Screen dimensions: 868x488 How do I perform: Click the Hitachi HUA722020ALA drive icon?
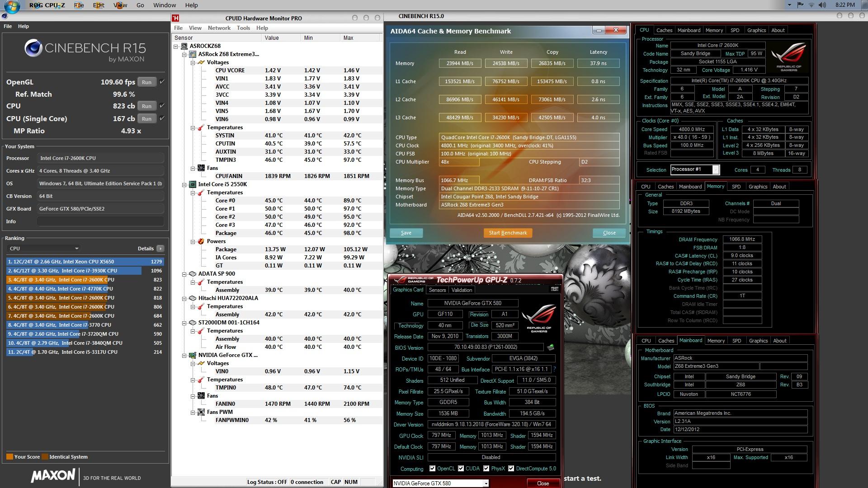(x=193, y=298)
